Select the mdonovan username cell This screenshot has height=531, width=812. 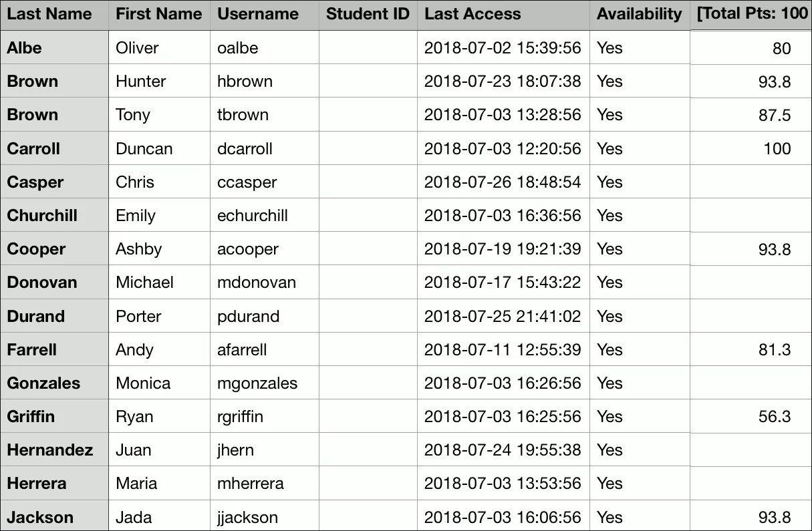(x=257, y=283)
